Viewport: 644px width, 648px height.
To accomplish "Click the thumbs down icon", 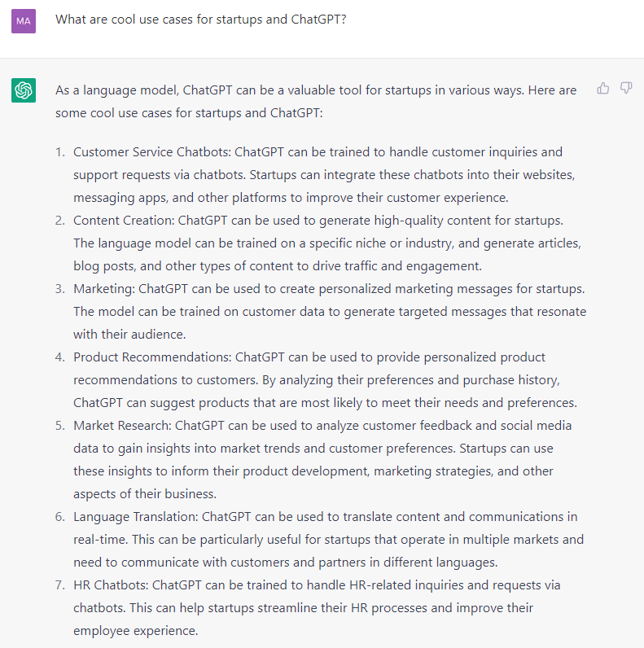I will click(x=626, y=89).
